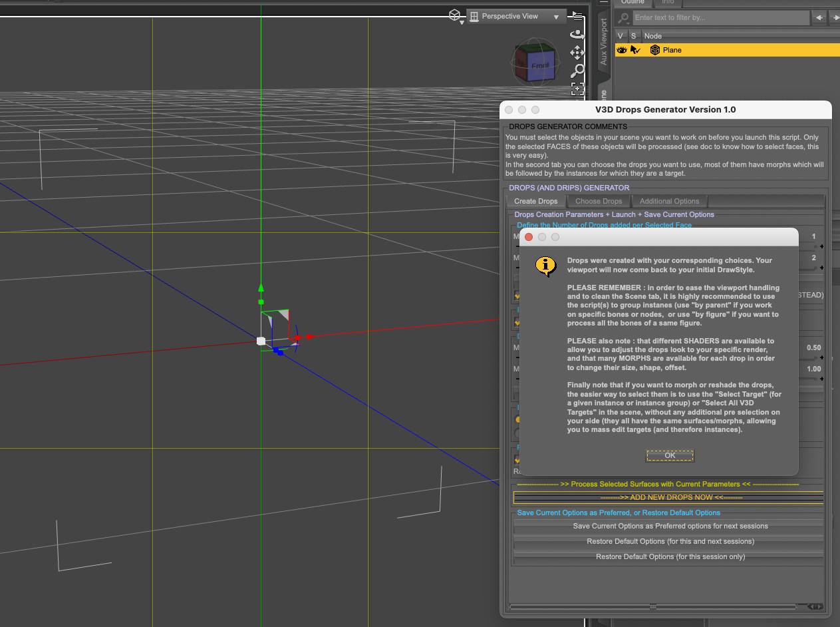Toggle visibility eye for Plane node
This screenshot has height=627, width=840.
[621, 50]
